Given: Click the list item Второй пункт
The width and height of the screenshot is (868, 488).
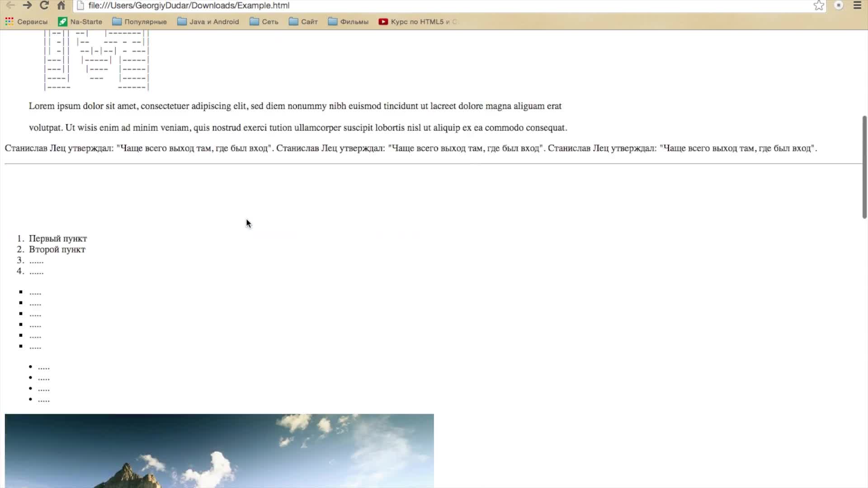Looking at the screenshot, I should [x=57, y=249].
